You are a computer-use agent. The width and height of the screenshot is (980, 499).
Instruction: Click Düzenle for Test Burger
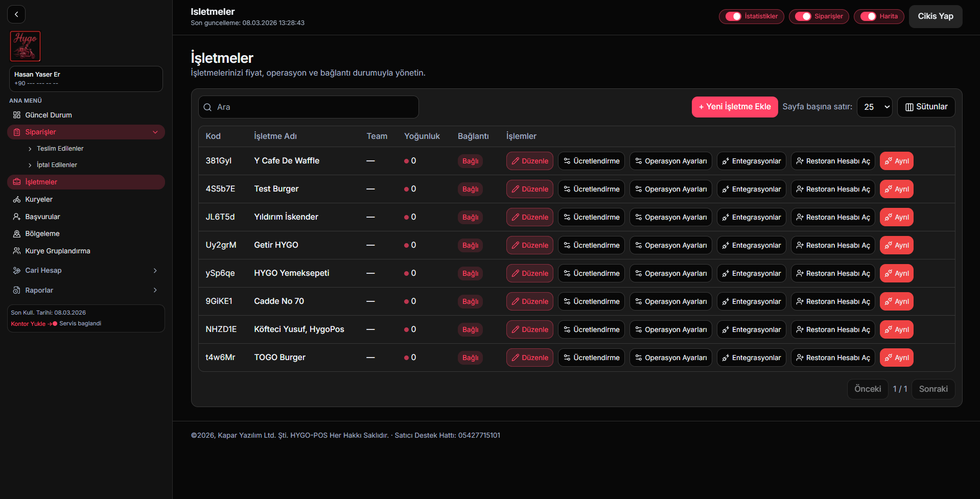point(529,189)
